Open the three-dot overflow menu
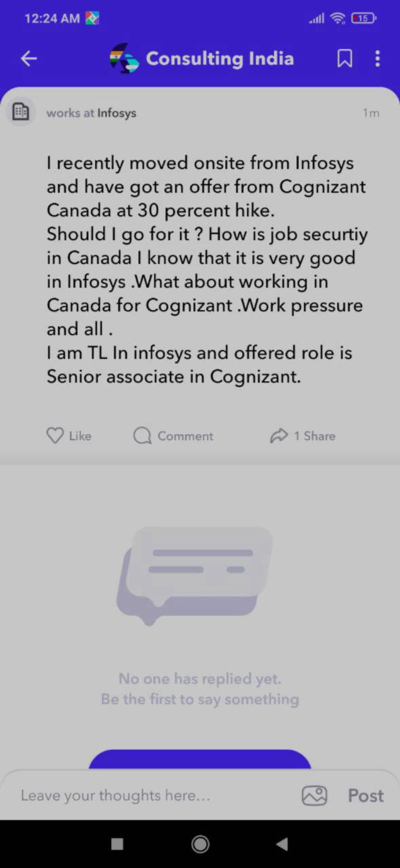 (x=378, y=58)
